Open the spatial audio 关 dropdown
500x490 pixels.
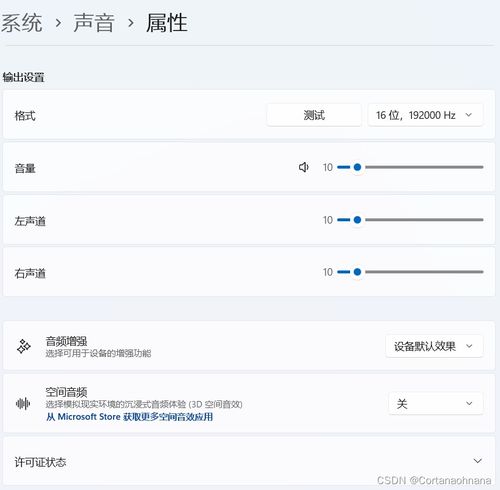pyautogui.click(x=436, y=404)
